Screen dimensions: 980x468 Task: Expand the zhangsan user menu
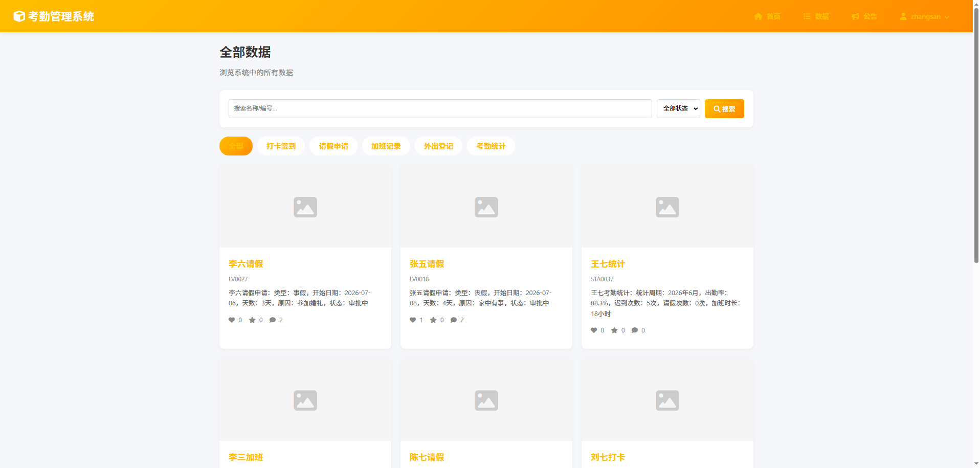[925, 16]
